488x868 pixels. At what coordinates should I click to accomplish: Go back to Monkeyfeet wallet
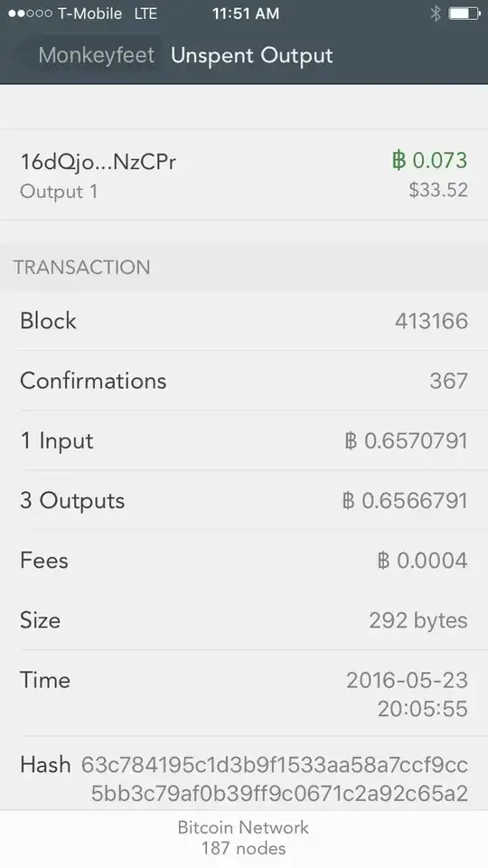[97, 55]
